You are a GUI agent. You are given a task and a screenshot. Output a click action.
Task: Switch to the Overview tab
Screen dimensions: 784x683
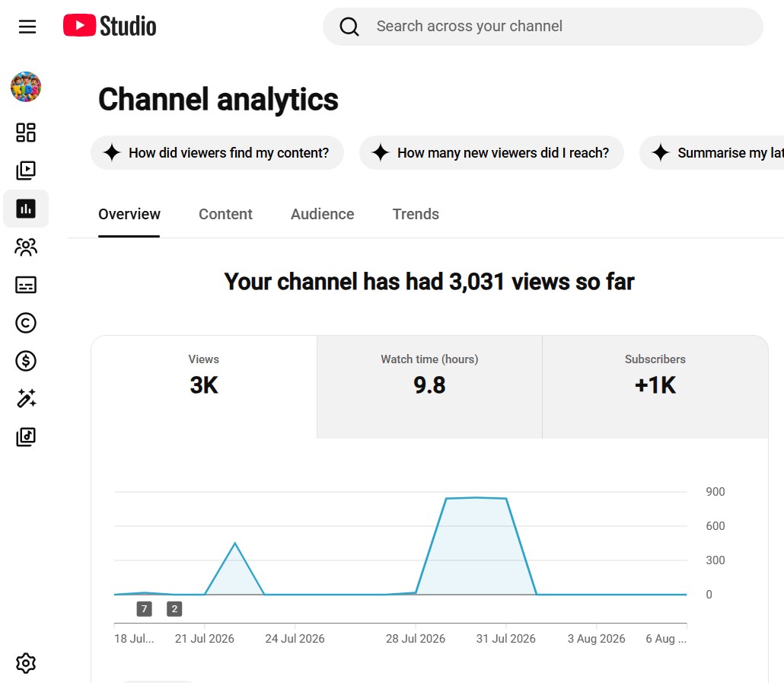[129, 214]
